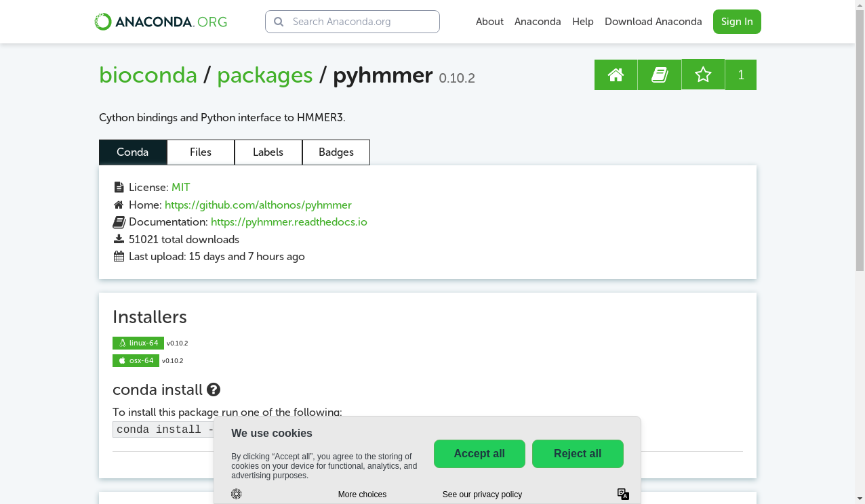Open the MIT license link
Viewport: 865px width, 504px height.
point(181,187)
